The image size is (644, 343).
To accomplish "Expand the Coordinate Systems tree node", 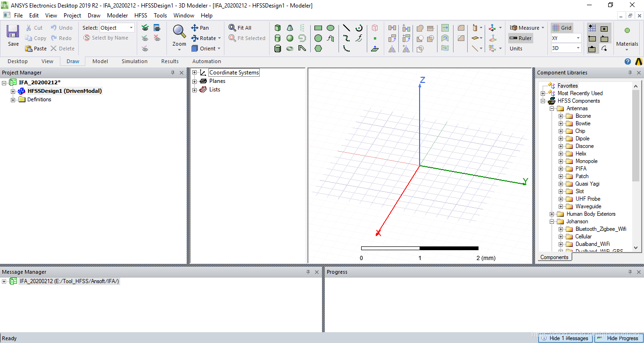I will [194, 73].
